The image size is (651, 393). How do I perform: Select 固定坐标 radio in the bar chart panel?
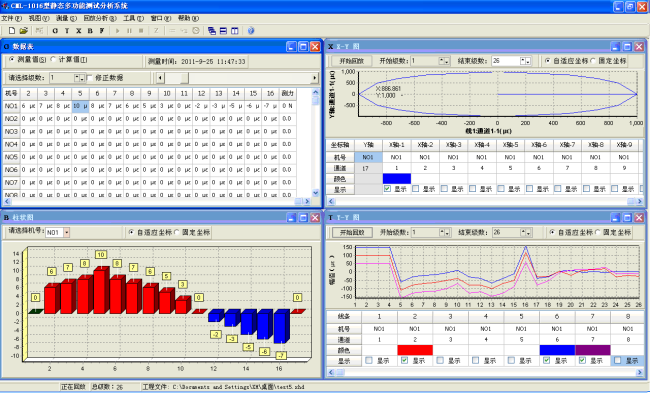coord(177,232)
